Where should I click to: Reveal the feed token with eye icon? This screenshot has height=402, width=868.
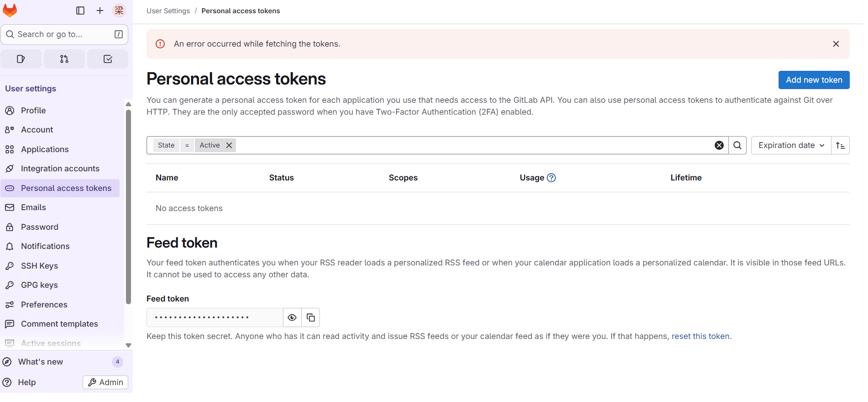coord(292,317)
